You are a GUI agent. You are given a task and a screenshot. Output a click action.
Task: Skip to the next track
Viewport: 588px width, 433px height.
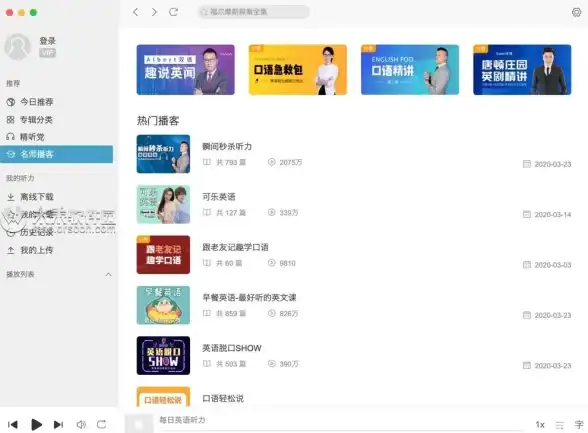pyautogui.click(x=58, y=424)
